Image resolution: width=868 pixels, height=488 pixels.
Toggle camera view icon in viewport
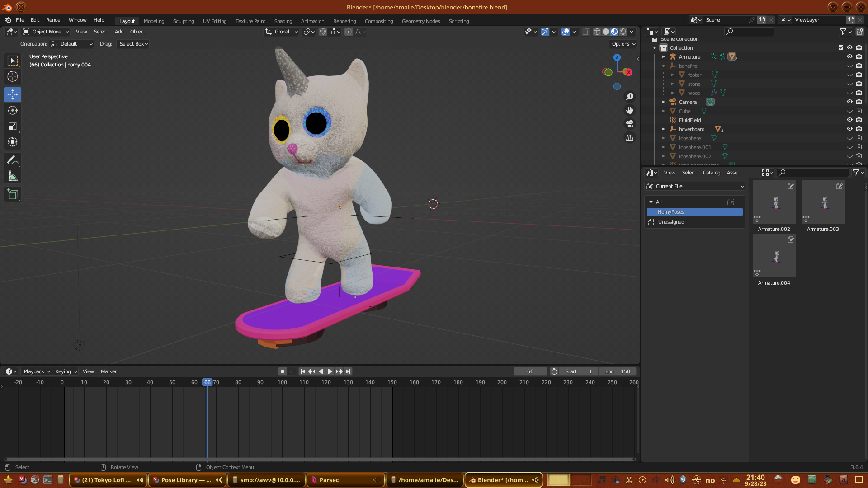click(630, 124)
